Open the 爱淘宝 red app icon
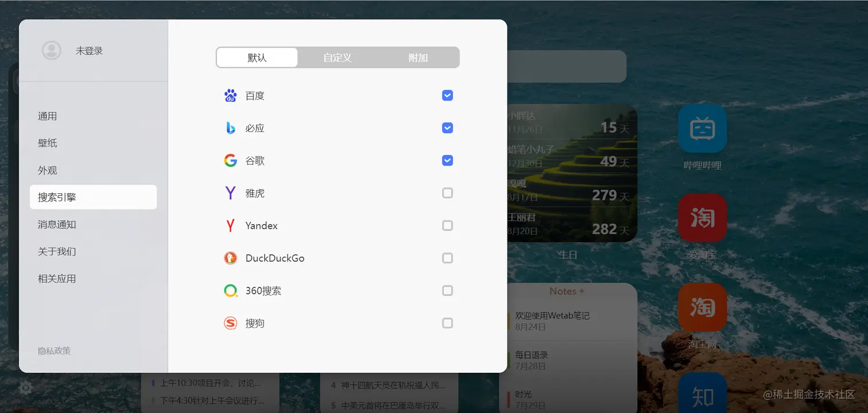 (703, 218)
